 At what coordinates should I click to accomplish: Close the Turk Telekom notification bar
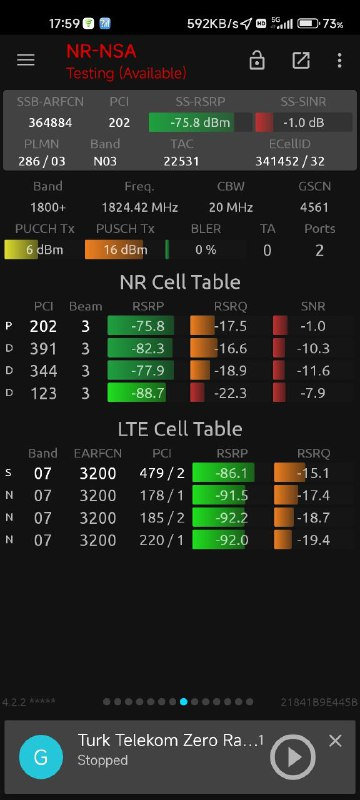point(335,741)
